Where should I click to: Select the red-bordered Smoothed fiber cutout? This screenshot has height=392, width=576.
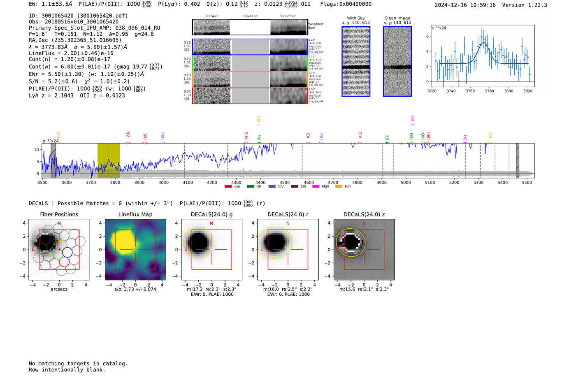pyautogui.click(x=289, y=96)
